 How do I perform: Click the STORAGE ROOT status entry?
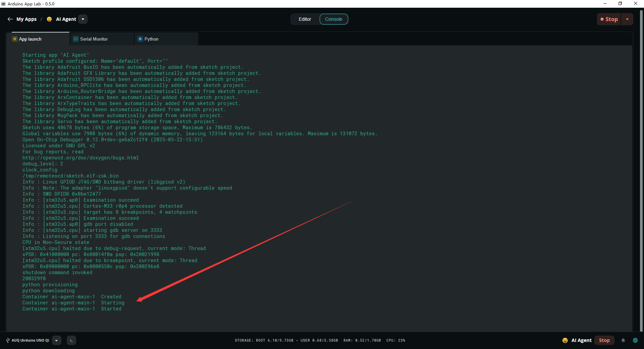coord(264,340)
